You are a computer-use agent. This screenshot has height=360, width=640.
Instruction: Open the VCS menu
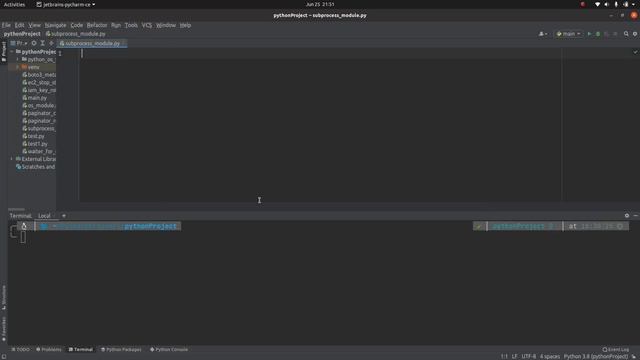[x=147, y=25]
